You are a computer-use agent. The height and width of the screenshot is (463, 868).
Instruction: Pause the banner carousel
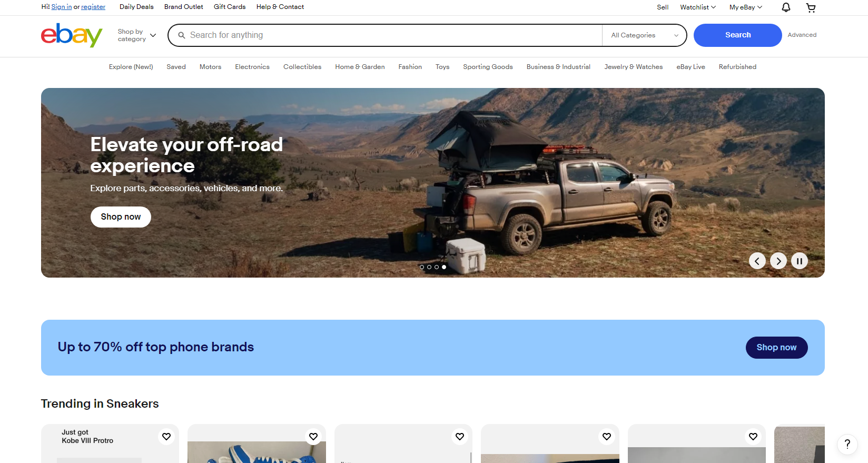coord(799,261)
